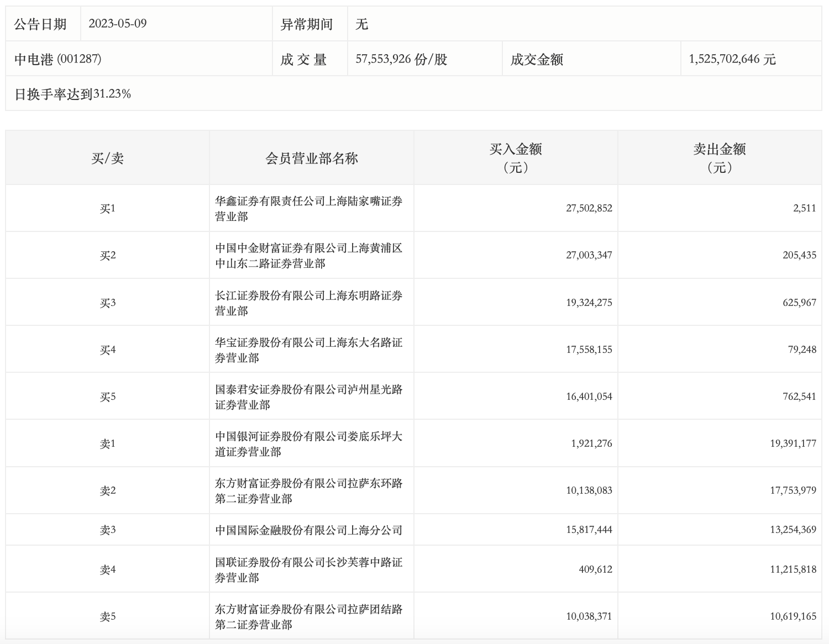The image size is (829, 644).
Task: Select row label 卖5
Action: tap(108, 616)
